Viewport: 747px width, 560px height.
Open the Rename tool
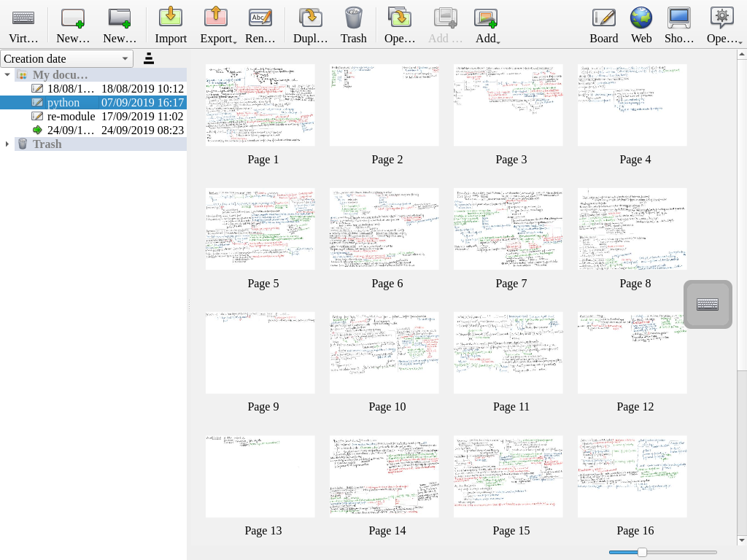pyautogui.click(x=260, y=24)
